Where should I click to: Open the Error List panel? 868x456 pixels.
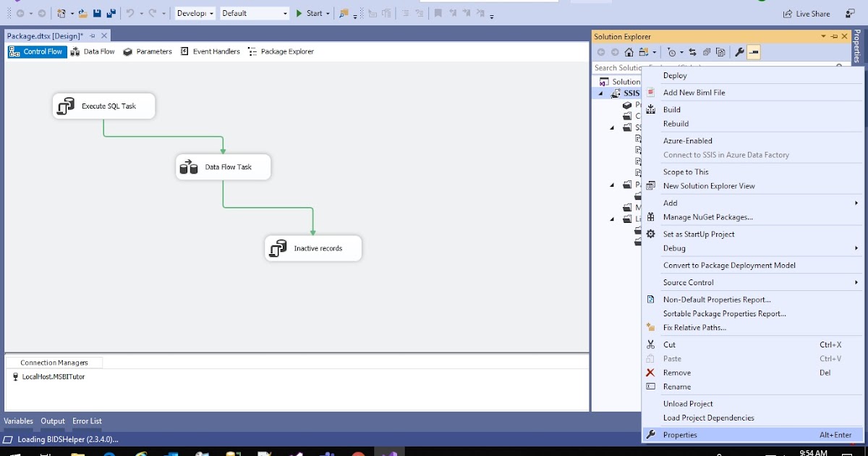click(87, 421)
